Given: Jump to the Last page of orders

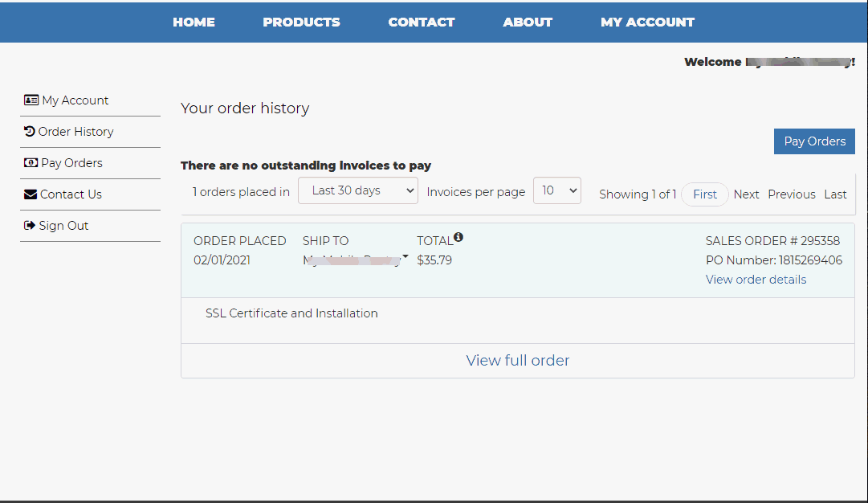Looking at the screenshot, I should coord(835,194).
